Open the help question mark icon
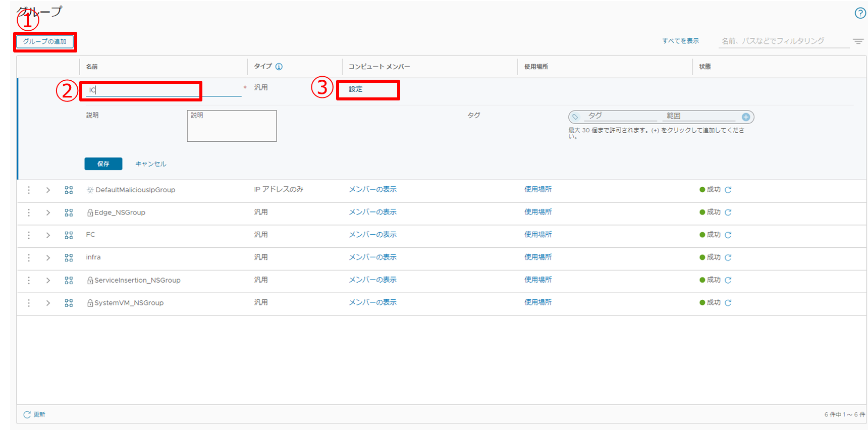The width and height of the screenshot is (868, 430). [x=860, y=13]
